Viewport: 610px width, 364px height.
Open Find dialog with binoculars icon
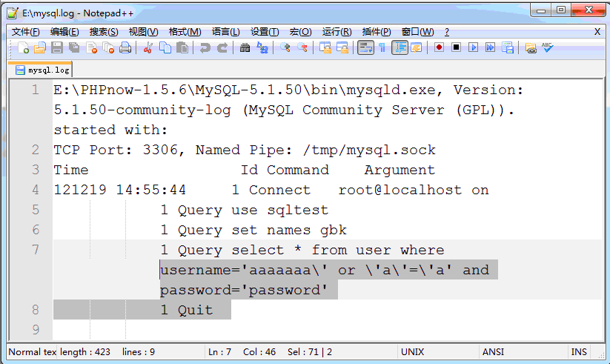(245, 48)
